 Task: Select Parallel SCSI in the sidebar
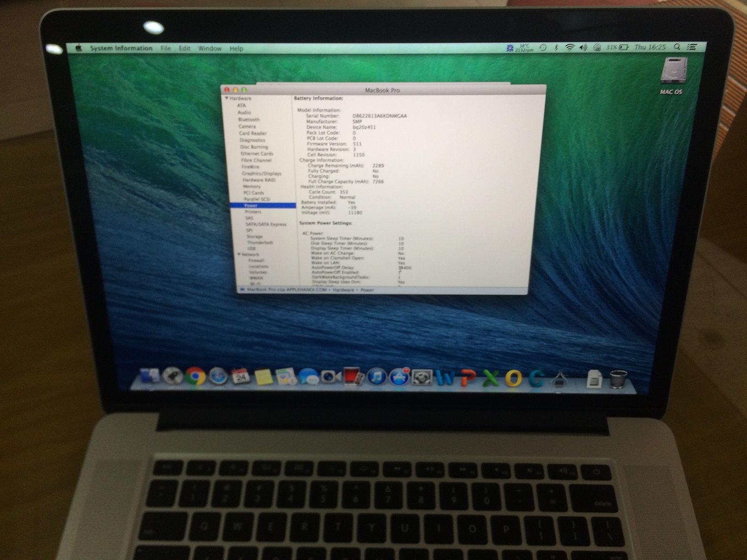pyautogui.click(x=257, y=199)
